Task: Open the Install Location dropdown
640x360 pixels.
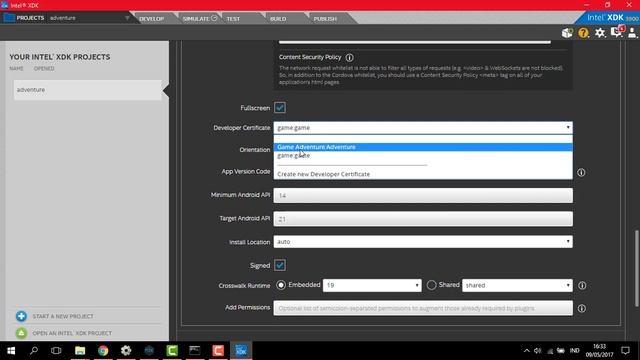Action: [x=423, y=242]
